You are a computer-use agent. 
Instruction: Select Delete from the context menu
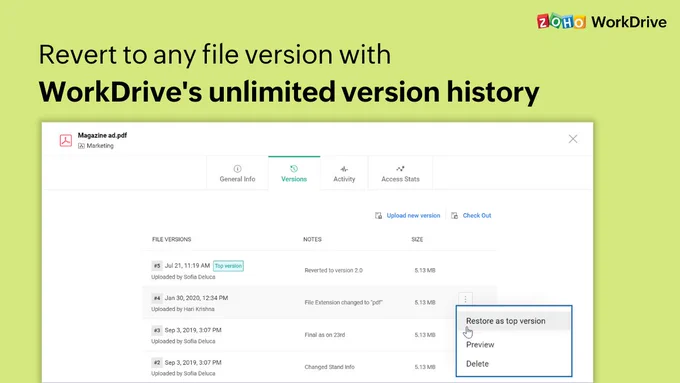(477, 364)
